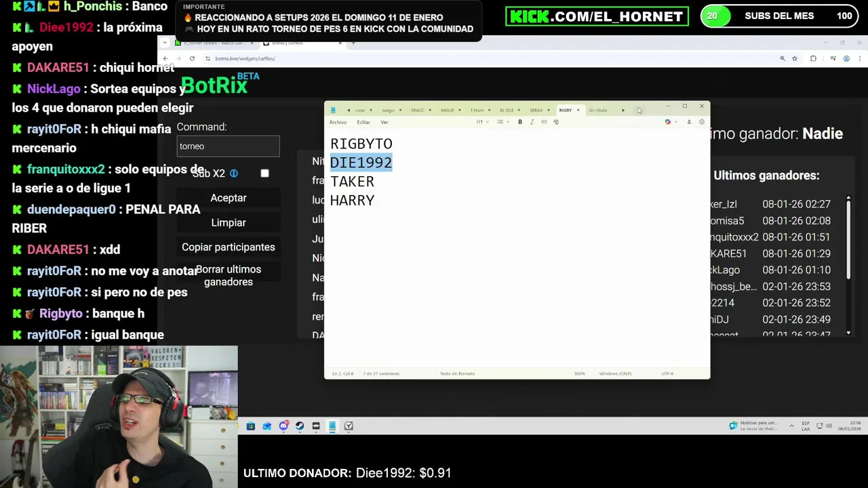Viewport: 868px width, 488px height.
Task: Click the word HARRY in Notepad
Action: click(352, 201)
